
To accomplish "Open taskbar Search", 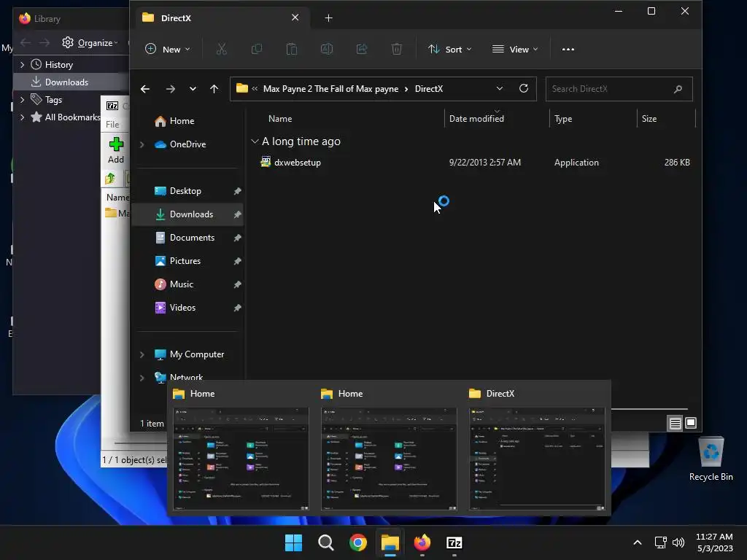I will coord(326,542).
